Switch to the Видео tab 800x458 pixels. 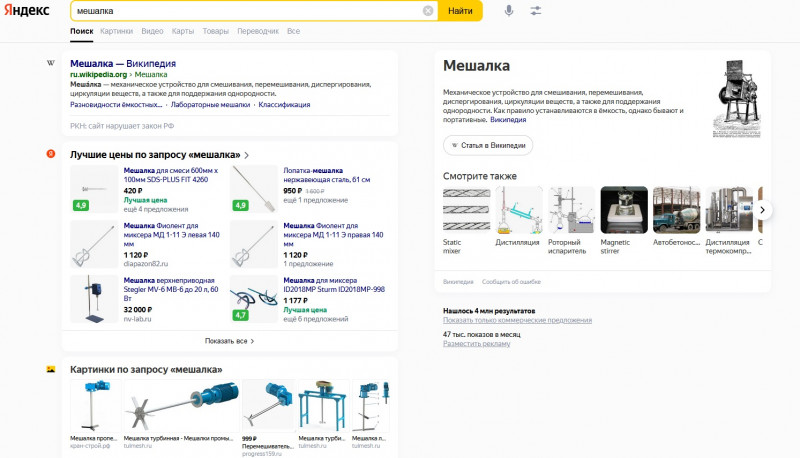point(152,31)
